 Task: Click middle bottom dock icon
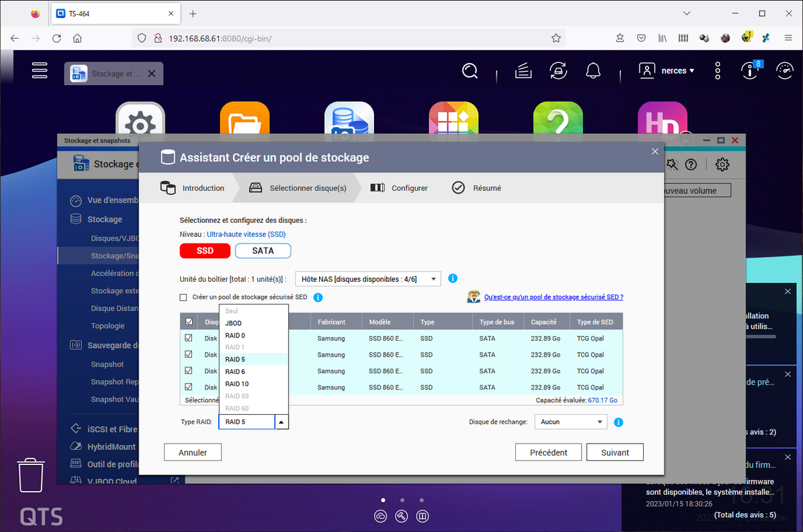point(401,516)
